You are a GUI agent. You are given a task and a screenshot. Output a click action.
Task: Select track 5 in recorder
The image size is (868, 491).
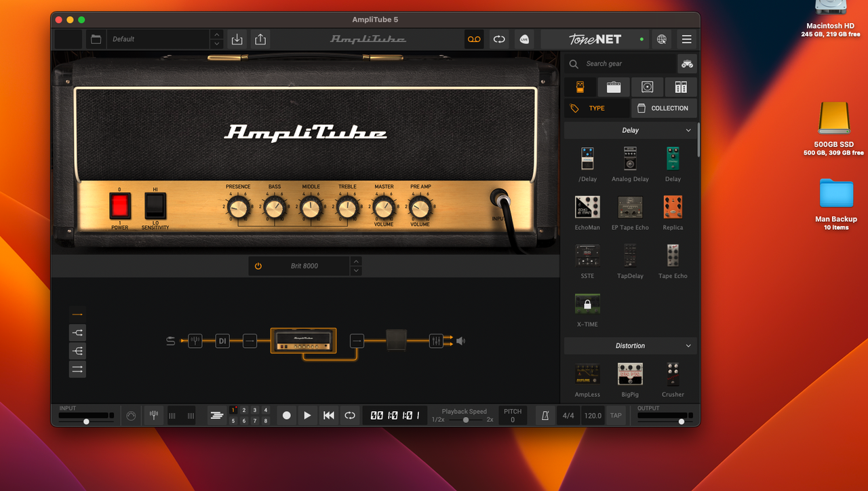coord(233,421)
